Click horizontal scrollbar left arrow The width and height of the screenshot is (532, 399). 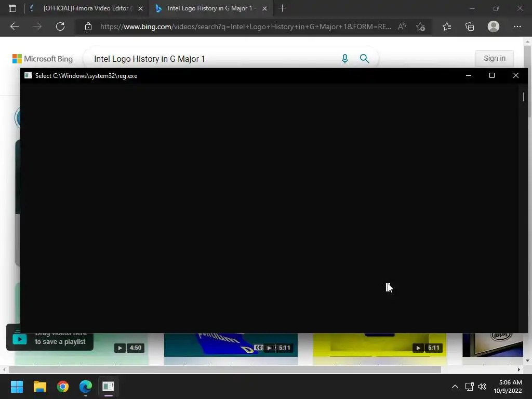pyautogui.click(x=4, y=369)
